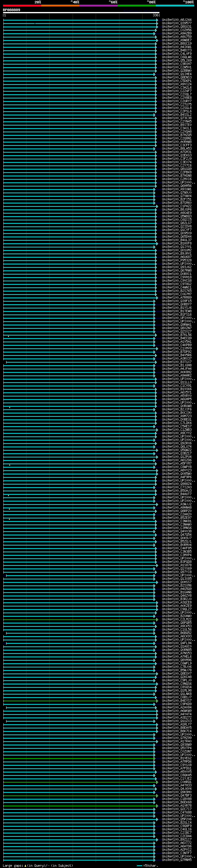Select hit label UniRef100_Q7MZ99
Viewport: 197px width, 868px height.
coord(177,738)
